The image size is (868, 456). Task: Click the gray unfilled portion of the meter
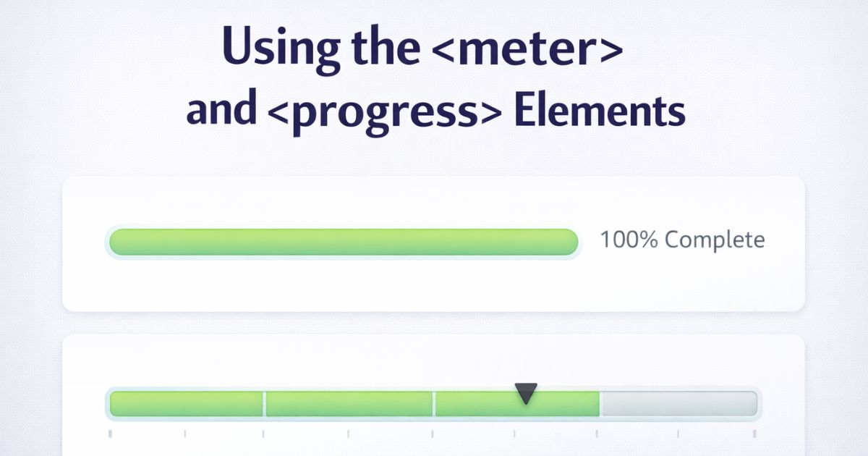tap(678, 404)
